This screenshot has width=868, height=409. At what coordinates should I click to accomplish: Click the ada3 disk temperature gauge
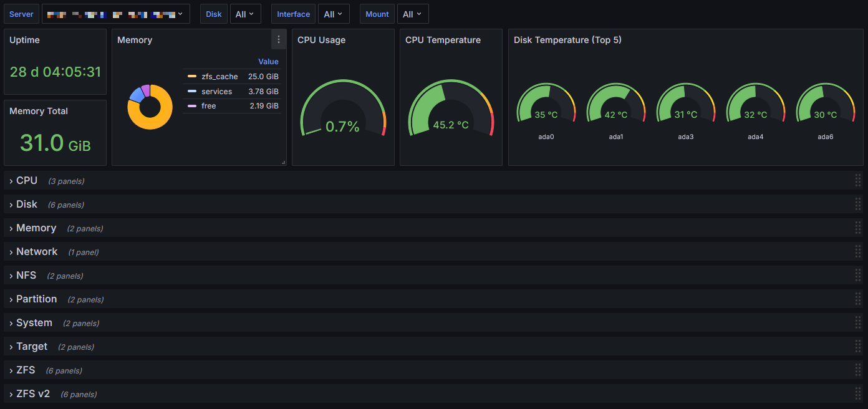point(685,103)
